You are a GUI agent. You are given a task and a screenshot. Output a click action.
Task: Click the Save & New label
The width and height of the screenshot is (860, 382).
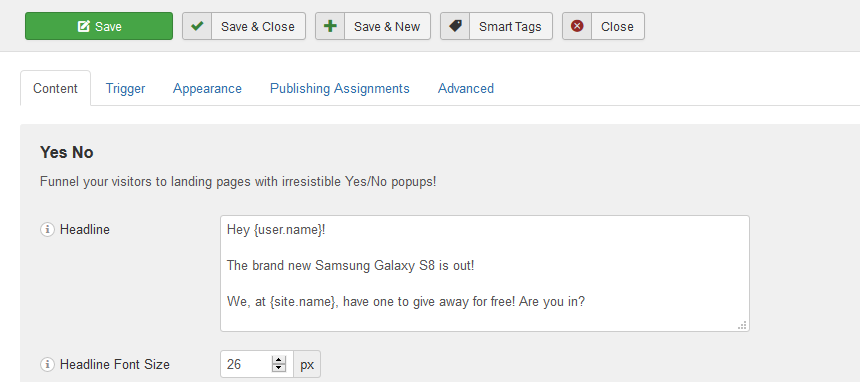pos(387,26)
